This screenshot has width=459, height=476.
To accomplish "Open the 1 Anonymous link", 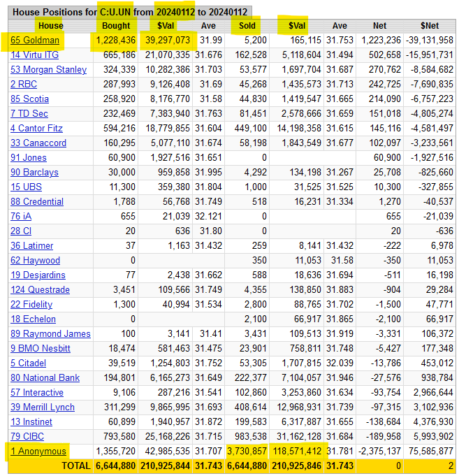I will [38, 451].
